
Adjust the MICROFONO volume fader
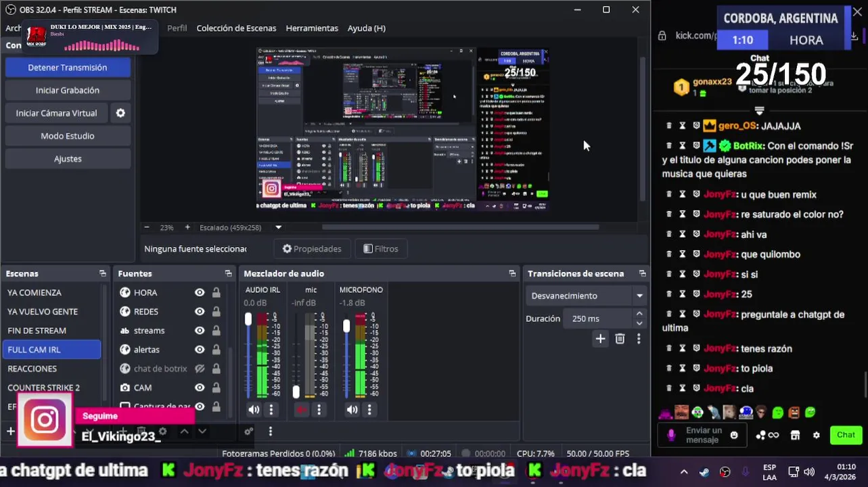coord(346,326)
